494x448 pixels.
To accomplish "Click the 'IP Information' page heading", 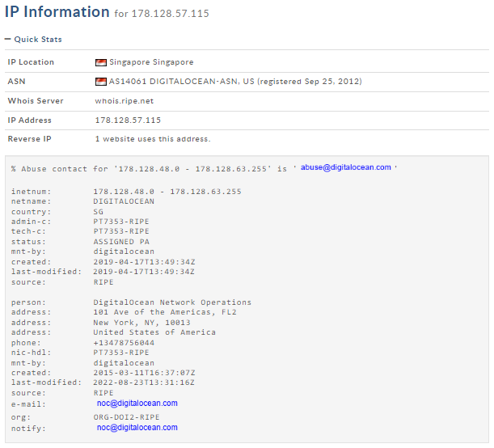I will coord(57,12).
